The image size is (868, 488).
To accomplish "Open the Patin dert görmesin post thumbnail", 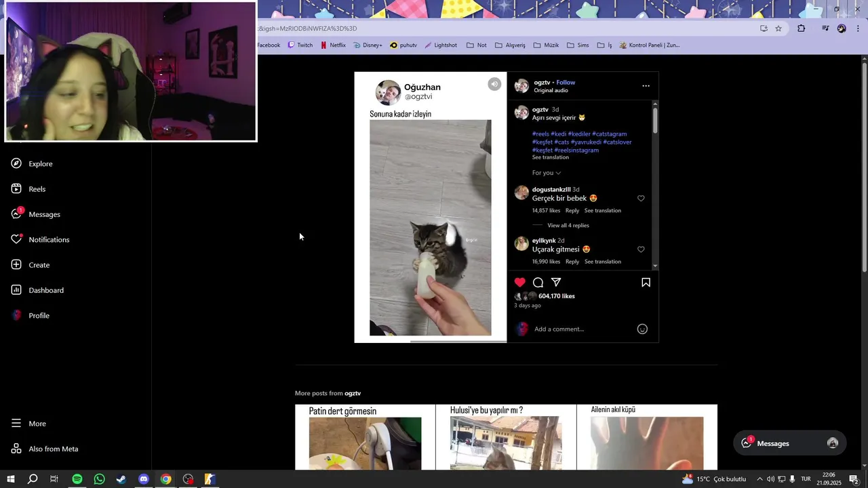I will click(x=365, y=437).
